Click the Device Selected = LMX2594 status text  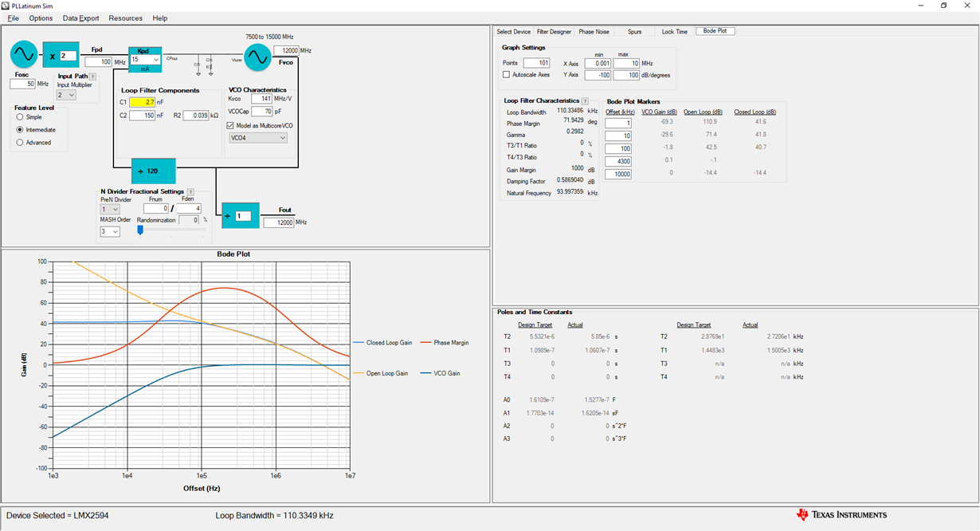[57, 516]
